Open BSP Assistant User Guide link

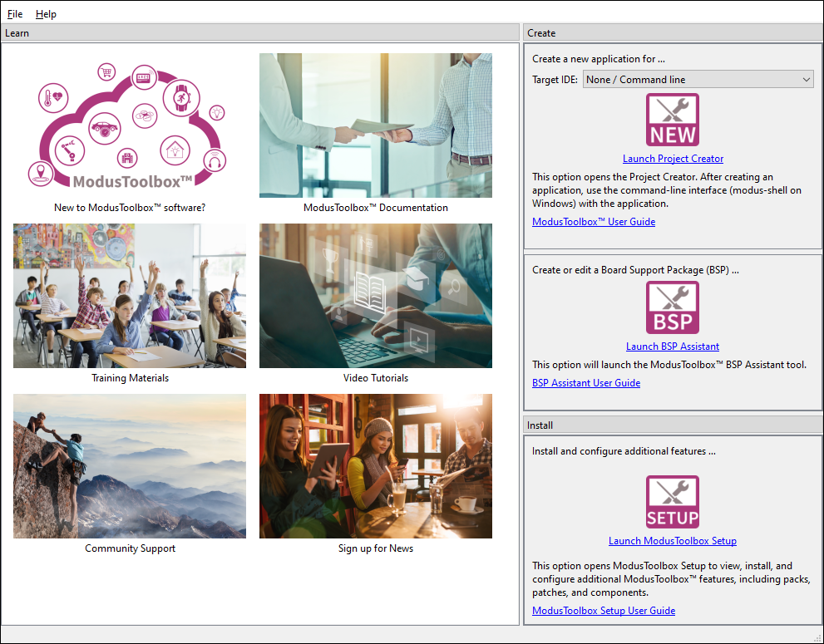(x=586, y=383)
